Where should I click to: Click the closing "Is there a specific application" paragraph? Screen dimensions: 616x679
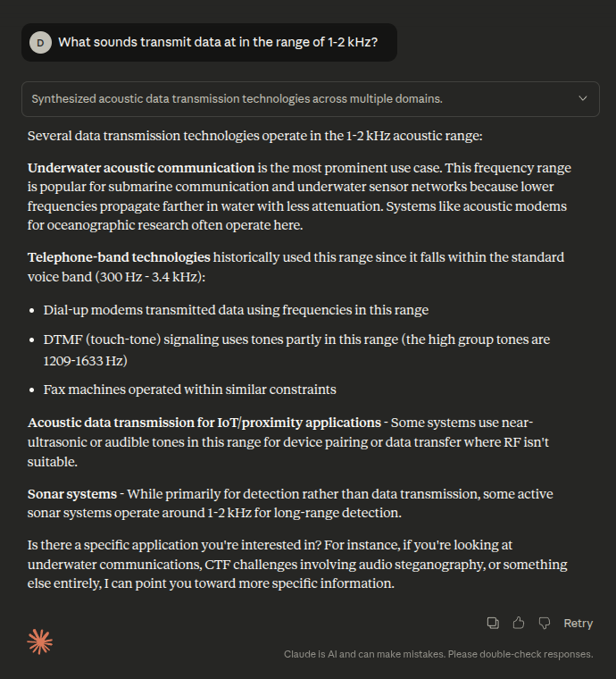click(297, 564)
